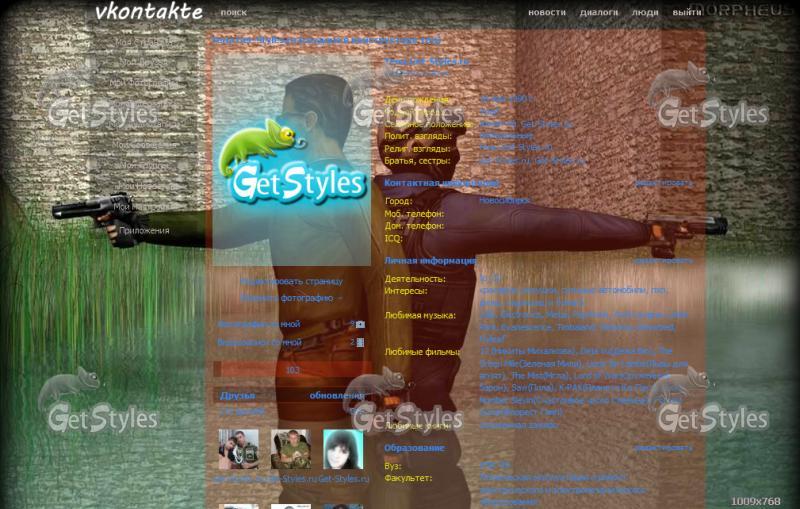Log out via выйти link
The height and width of the screenshot is (509, 800).
click(687, 12)
